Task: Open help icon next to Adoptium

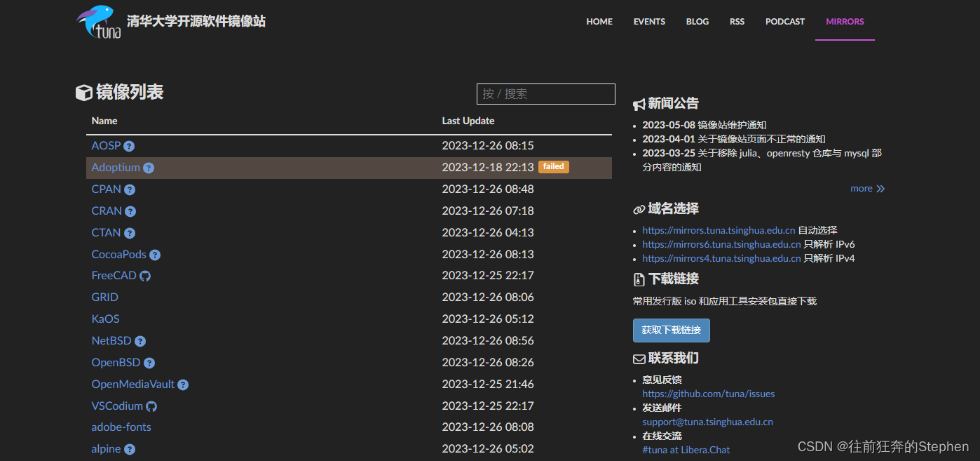Action: tap(149, 168)
